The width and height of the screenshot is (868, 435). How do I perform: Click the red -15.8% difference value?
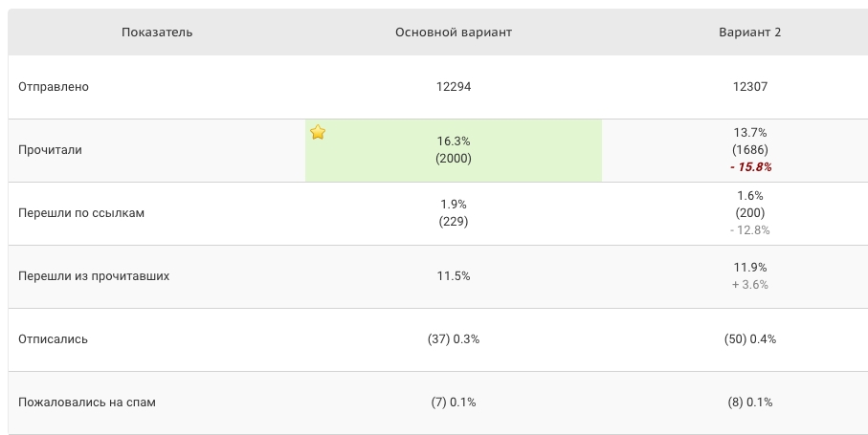click(750, 167)
